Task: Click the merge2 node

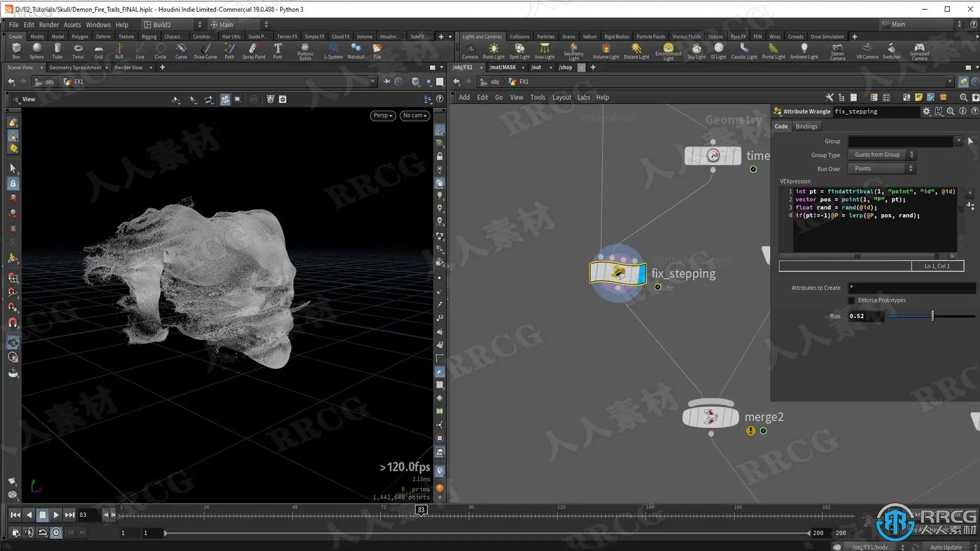Action: point(710,417)
